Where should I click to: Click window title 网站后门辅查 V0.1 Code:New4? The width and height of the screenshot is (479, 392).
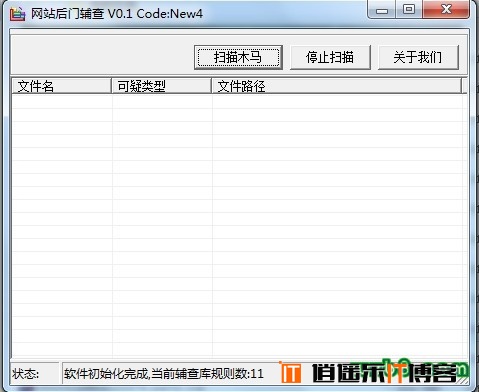(x=117, y=14)
